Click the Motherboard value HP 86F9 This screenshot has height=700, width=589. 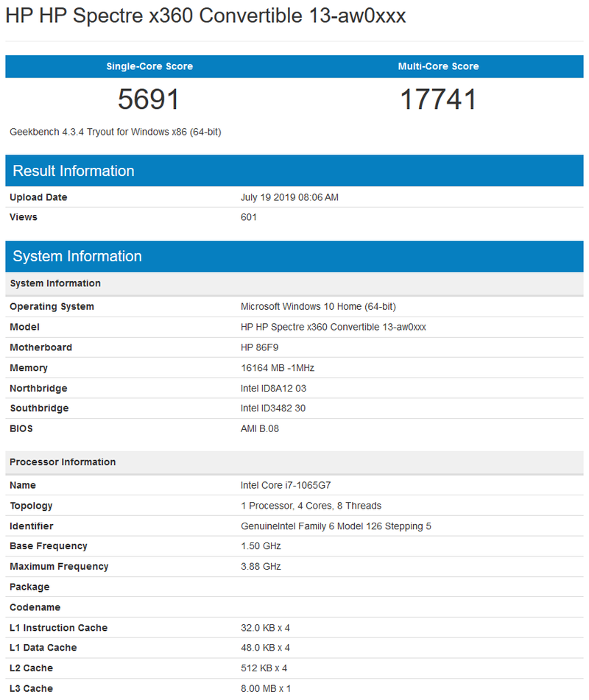(x=259, y=347)
